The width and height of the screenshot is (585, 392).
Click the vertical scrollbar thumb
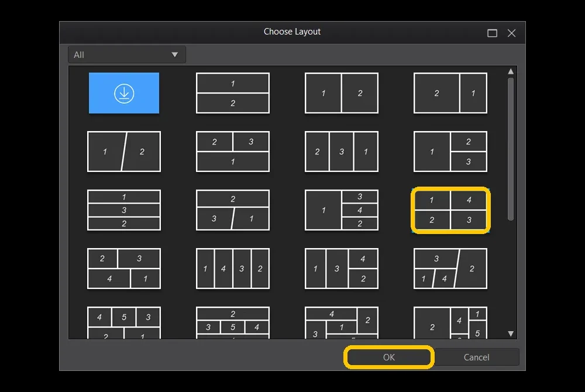[511, 149]
